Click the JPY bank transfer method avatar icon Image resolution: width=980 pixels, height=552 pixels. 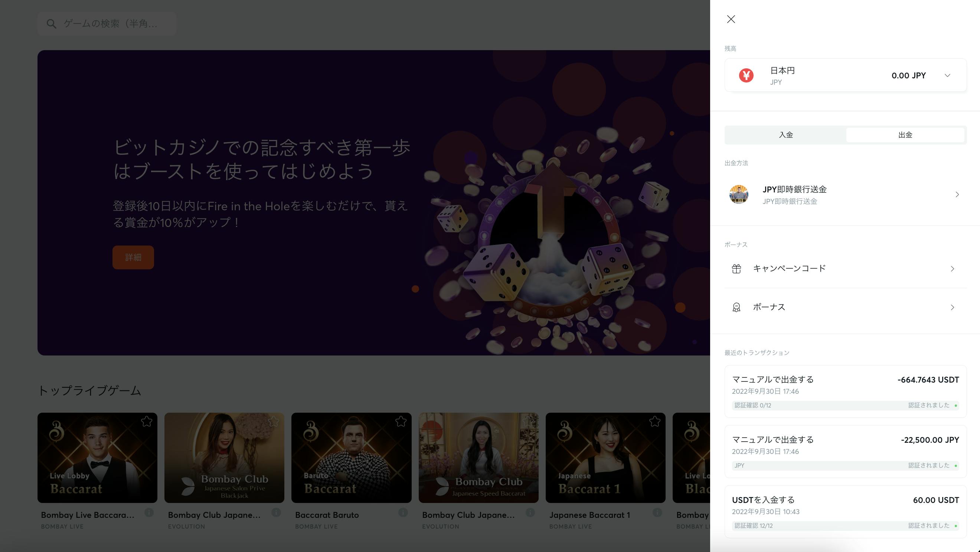tap(738, 195)
